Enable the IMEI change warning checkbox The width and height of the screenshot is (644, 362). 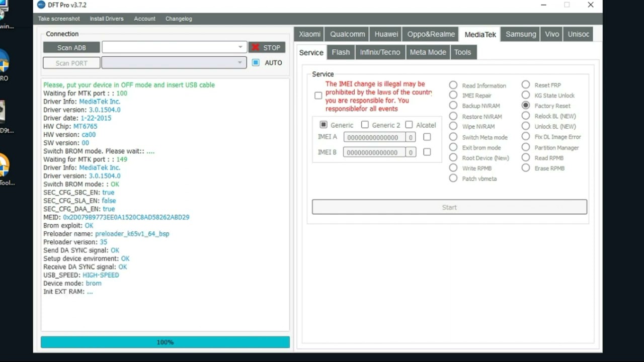point(318,96)
